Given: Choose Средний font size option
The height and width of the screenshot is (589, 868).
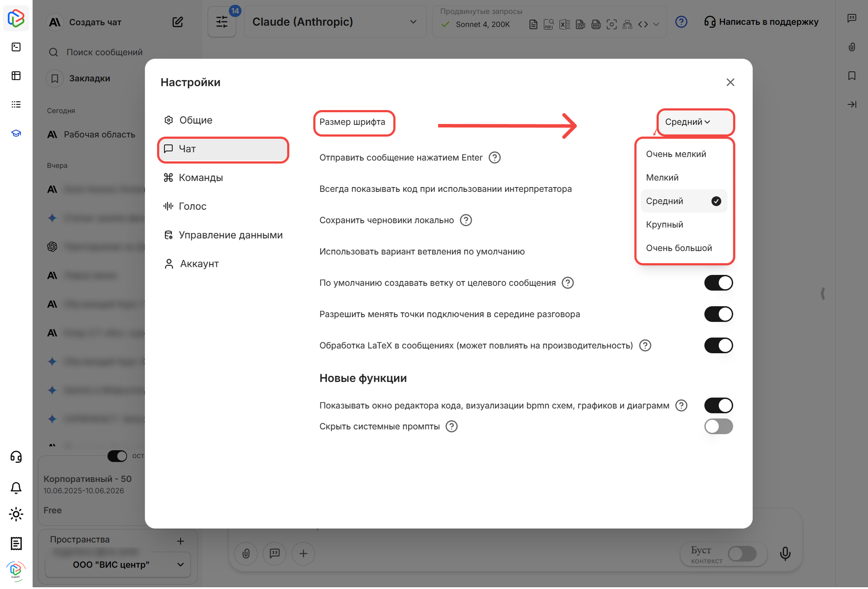Looking at the screenshot, I should 684,201.
